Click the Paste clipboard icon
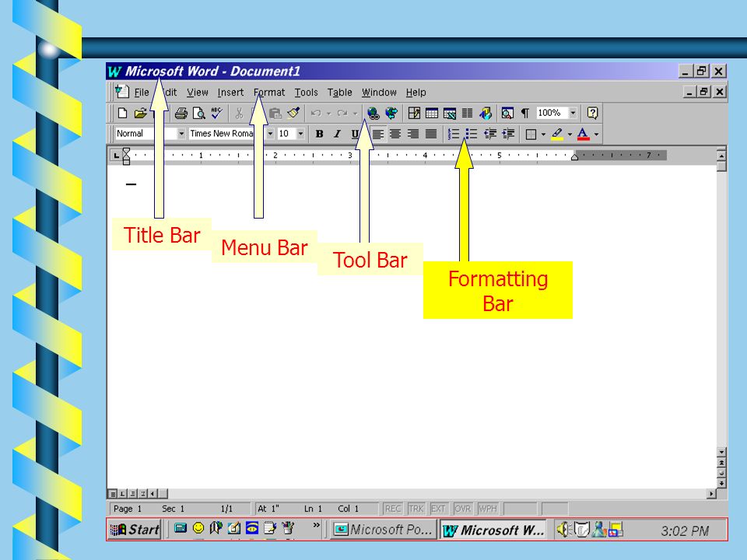 pos(275,113)
